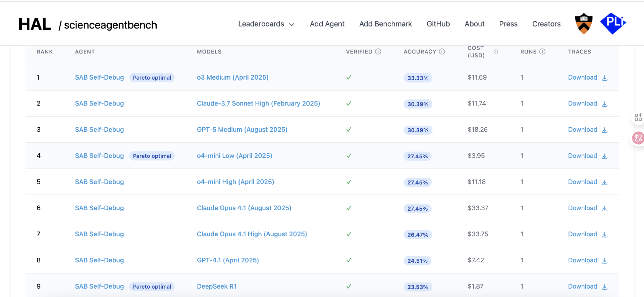
Task: Click the blue PLI diamond logo
Action: (613, 24)
